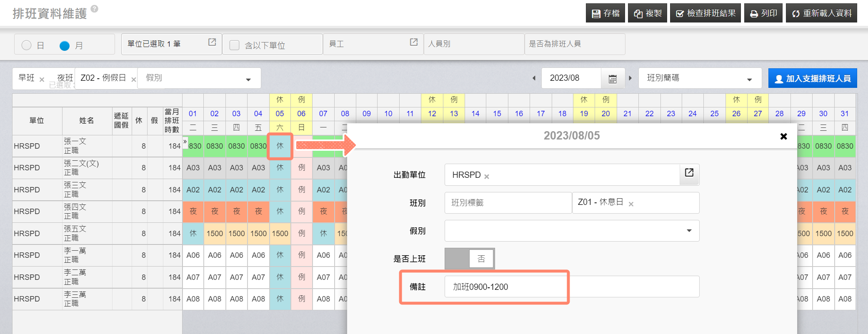Expand the 班別簡碼 dropdown
This screenshot has height=334, width=868.
pyautogui.click(x=749, y=79)
